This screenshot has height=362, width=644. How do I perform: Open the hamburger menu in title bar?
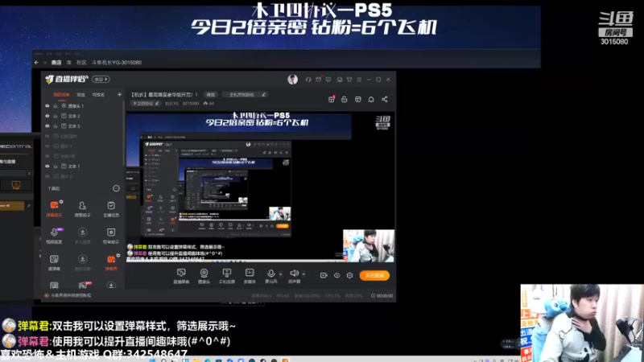359,80
